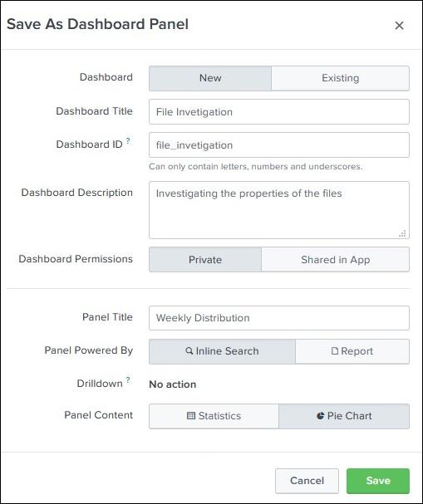This screenshot has width=423, height=504.
Task: Click the Cancel button
Action: tap(307, 481)
